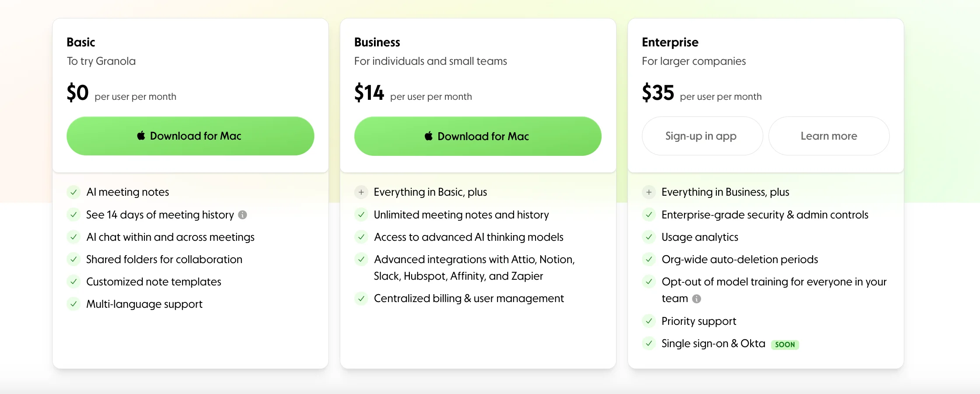Click 'Org-wide auto-deletion periods' text
980x394 pixels.
pyautogui.click(x=740, y=260)
